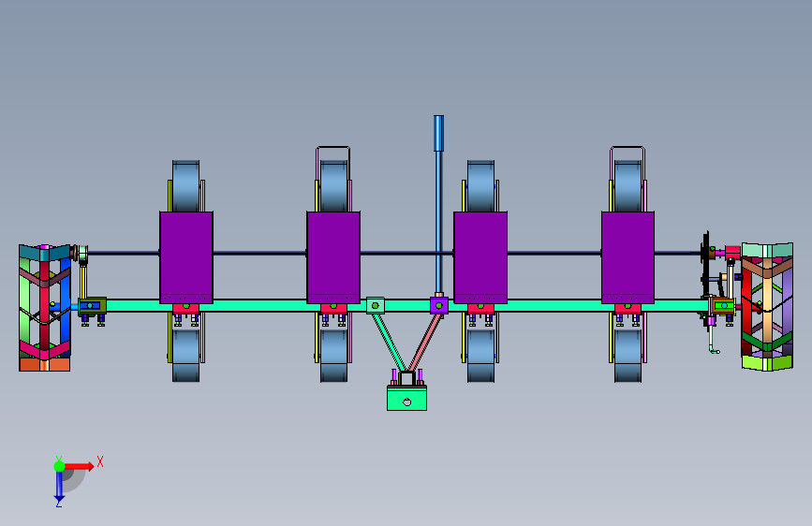
Task: Select the right cage wheel of the assembly
Action: pos(767,306)
